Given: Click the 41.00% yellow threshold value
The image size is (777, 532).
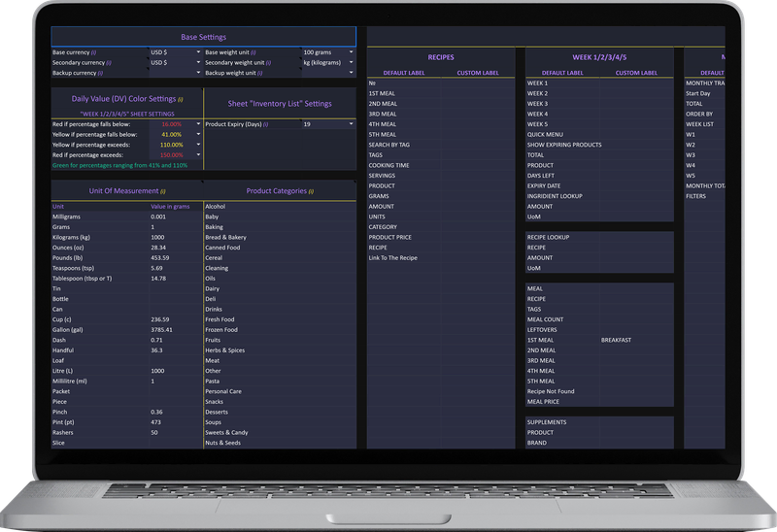Looking at the screenshot, I should pos(172,135).
